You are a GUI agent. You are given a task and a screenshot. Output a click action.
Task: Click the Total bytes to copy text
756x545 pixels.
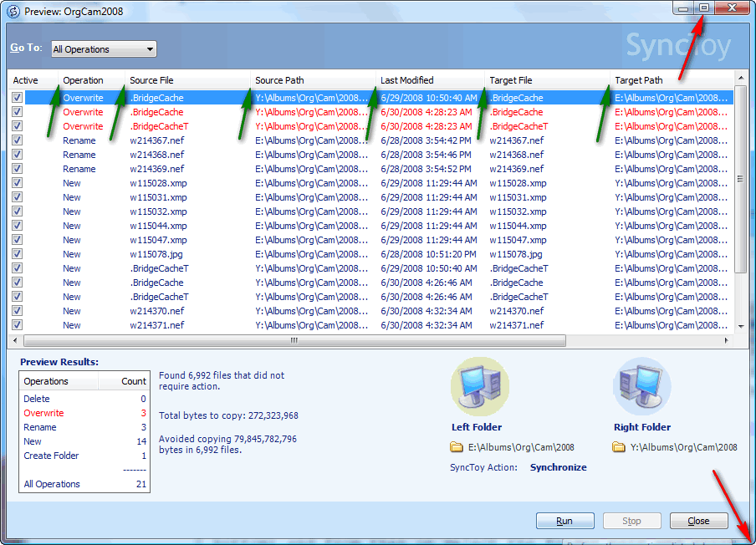pos(228,416)
